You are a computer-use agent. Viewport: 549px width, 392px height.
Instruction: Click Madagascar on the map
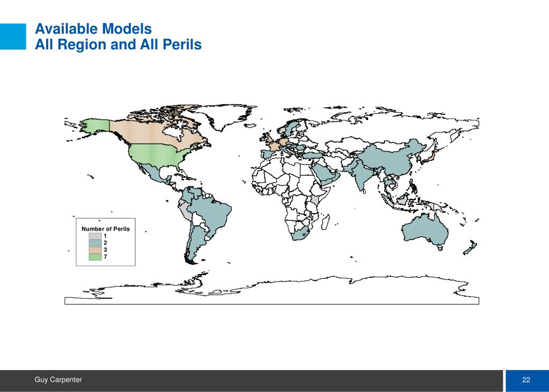(x=325, y=222)
